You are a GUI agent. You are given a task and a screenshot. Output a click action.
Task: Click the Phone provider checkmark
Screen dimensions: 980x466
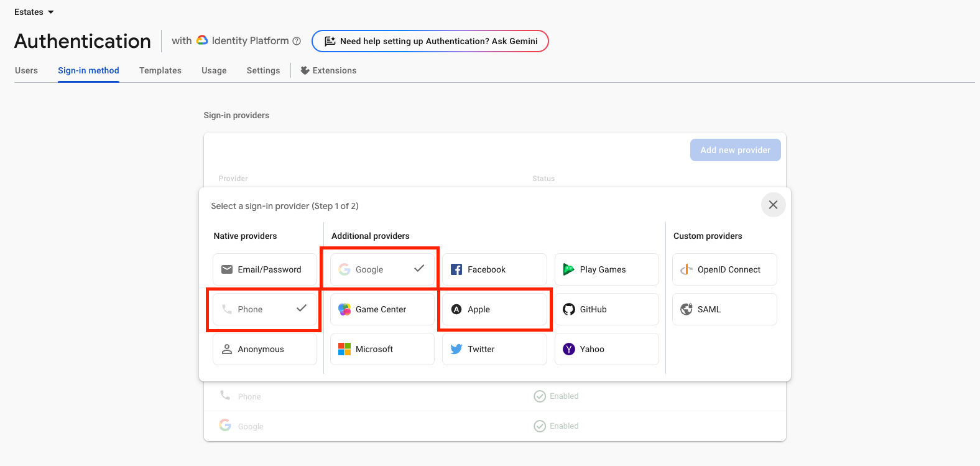point(302,308)
